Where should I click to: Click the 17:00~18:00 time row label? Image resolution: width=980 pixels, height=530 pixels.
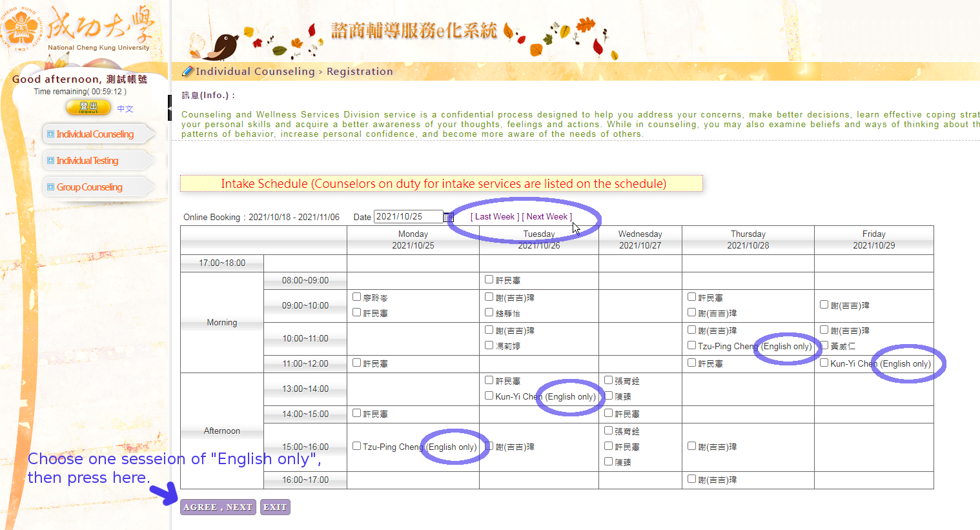point(222,263)
